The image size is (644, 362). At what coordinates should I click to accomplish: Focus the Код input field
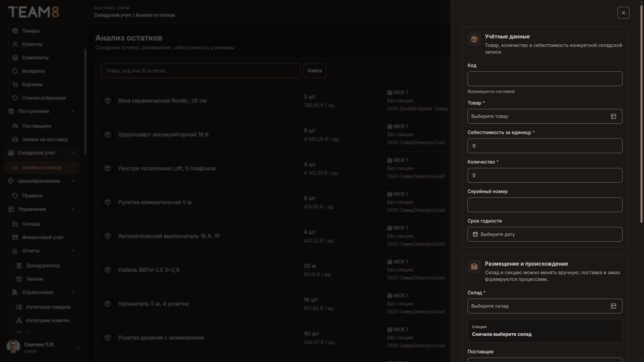[x=545, y=79]
